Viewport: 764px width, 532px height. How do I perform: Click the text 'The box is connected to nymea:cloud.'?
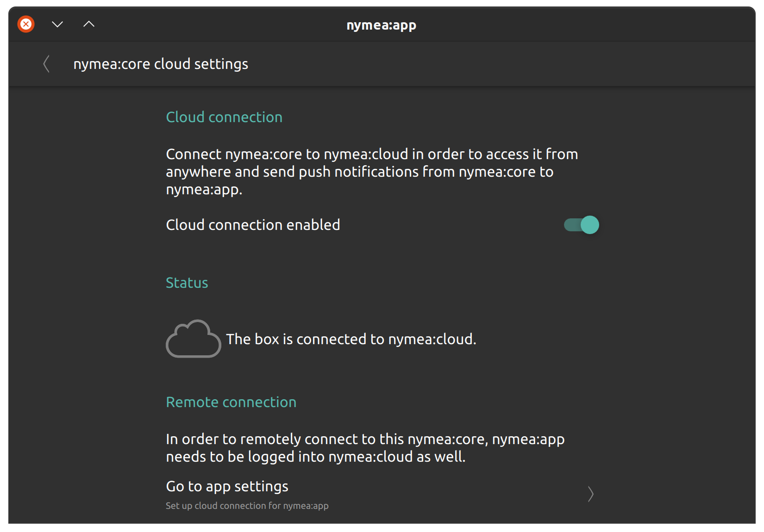pyautogui.click(x=351, y=339)
